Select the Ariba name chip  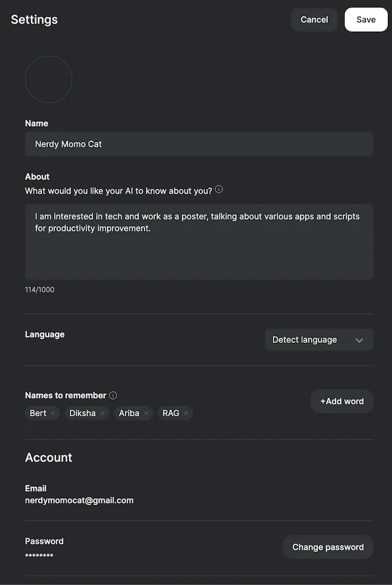[x=129, y=413]
